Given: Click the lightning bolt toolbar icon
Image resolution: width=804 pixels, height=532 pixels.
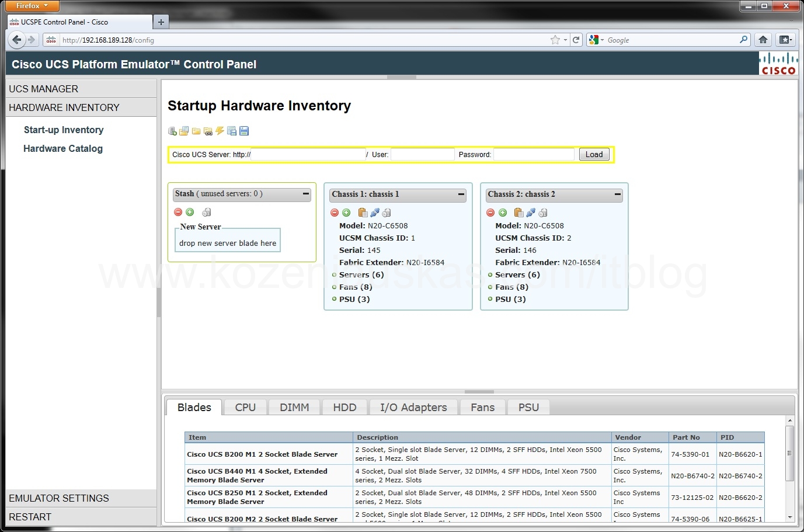Looking at the screenshot, I should pyautogui.click(x=220, y=131).
